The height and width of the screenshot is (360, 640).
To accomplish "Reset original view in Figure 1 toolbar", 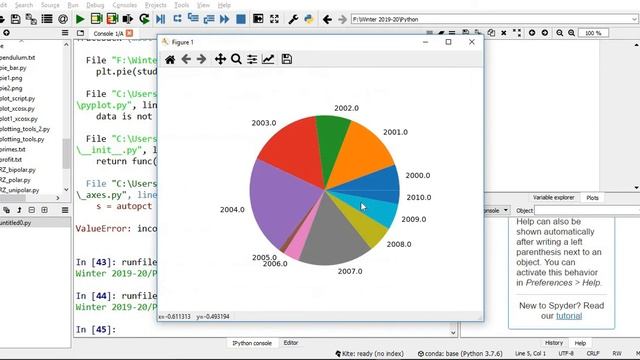I will click(170, 60).
